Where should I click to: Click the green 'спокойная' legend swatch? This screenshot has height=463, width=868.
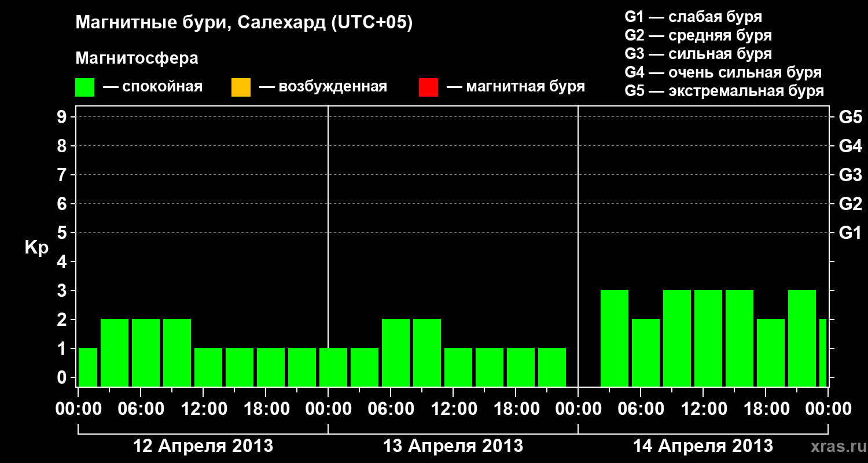point(85,87)
